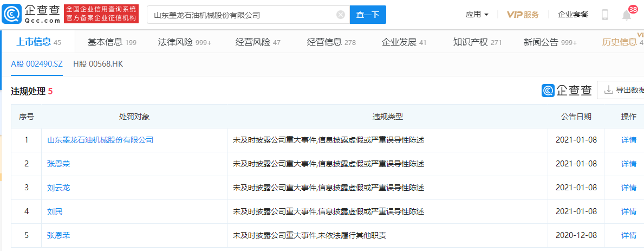
Task: Switch to the 知识产权 tab
Action: pos(477,42)
